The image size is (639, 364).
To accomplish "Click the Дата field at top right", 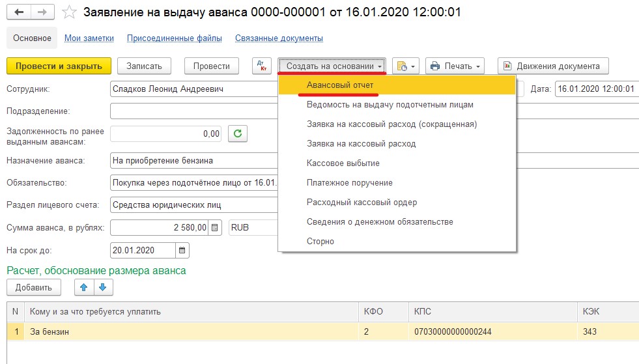I will (x=597, y=89).
